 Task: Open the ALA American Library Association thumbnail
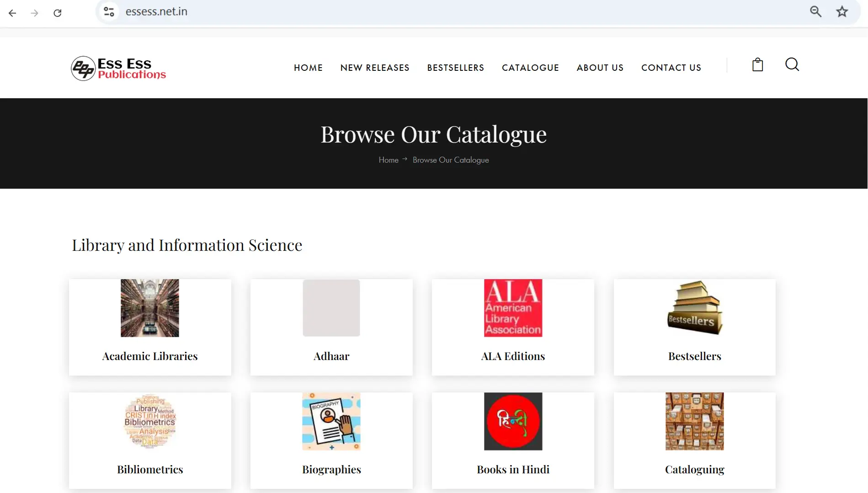513,308
